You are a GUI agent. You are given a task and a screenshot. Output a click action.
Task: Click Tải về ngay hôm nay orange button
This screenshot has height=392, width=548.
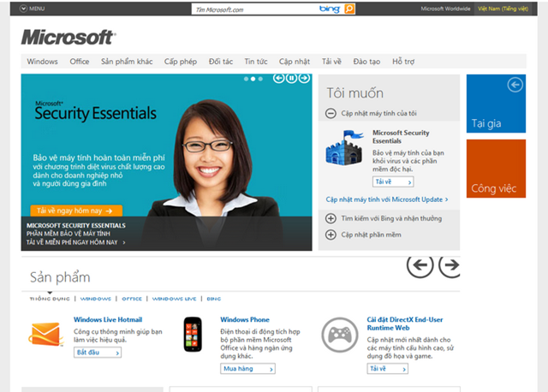pos(76,211)
